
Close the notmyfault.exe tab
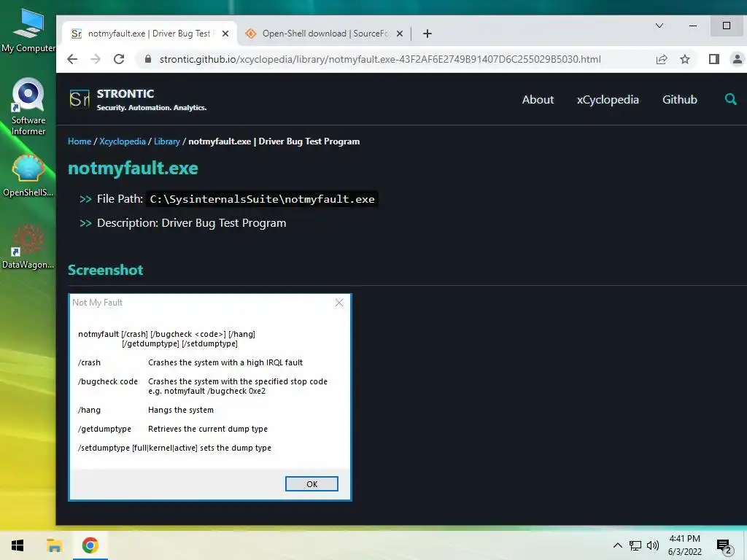click(x=225, y=34)
